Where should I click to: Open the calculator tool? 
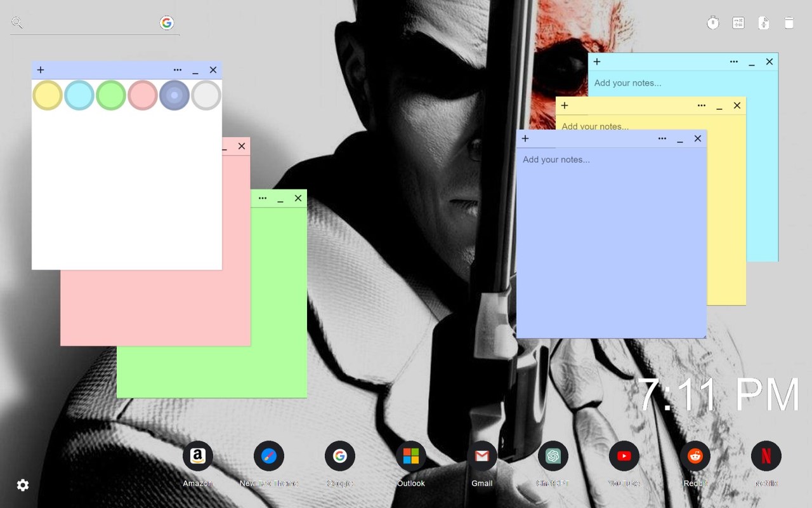pyautogui.click(x=738, y=23)
